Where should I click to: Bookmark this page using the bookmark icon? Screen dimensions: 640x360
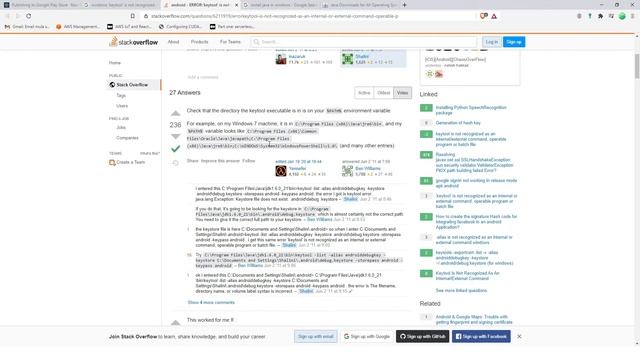(x=133, y=16)
